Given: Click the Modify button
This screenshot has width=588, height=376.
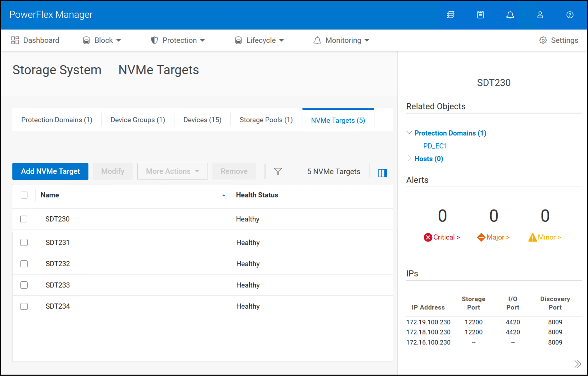Looking at the screenshot, I should tap(113, 171).
